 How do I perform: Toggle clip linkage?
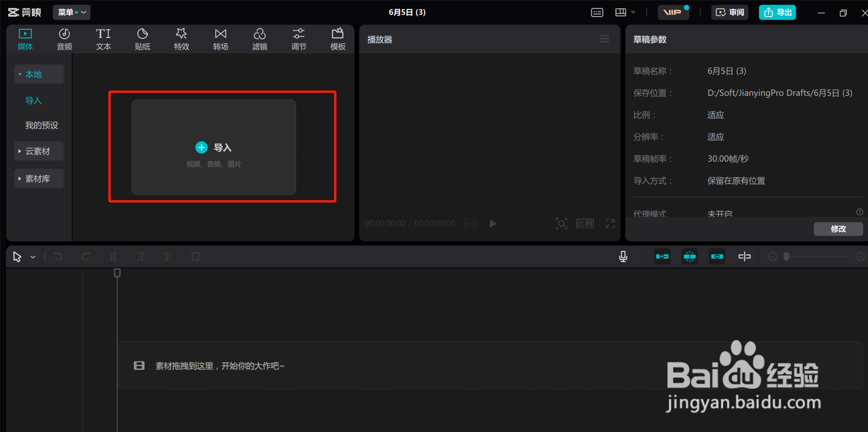717,256
